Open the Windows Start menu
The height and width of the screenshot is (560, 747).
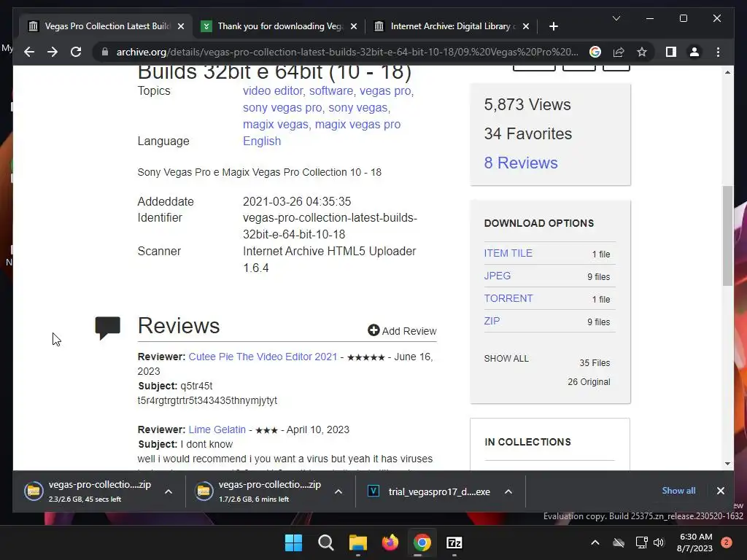pyautogui.click(x=293, y=542)
